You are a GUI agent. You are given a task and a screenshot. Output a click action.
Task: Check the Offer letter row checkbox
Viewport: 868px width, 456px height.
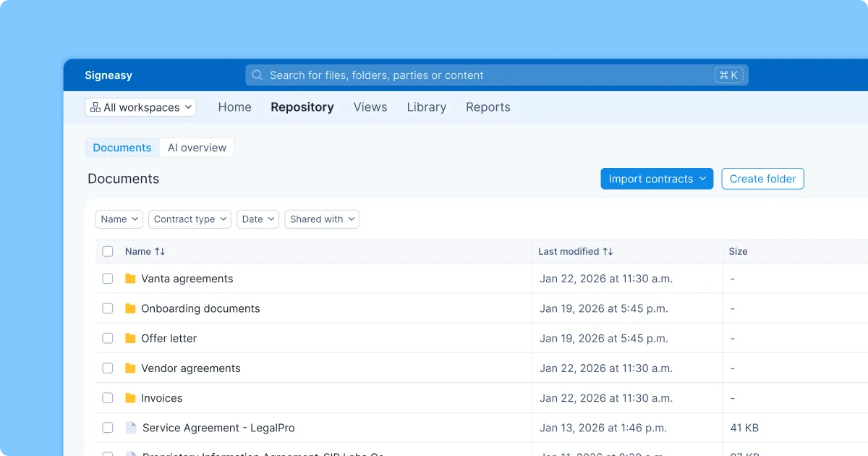108,338
